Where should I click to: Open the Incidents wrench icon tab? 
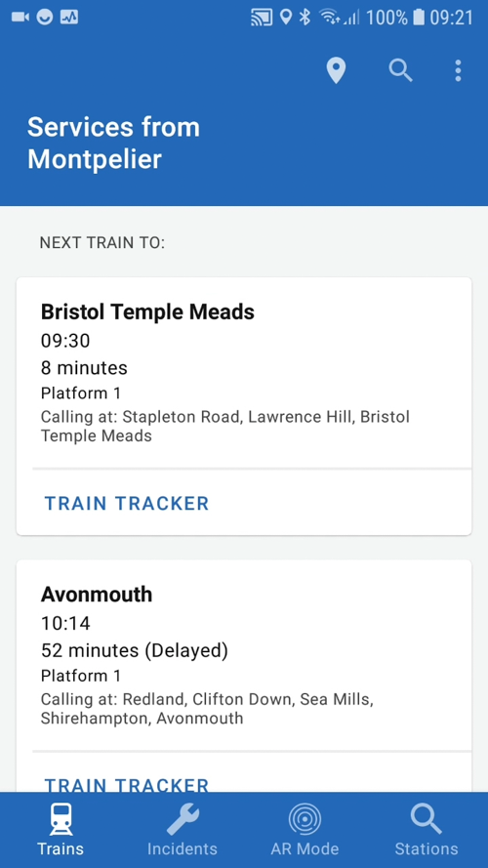coord(183,819)
